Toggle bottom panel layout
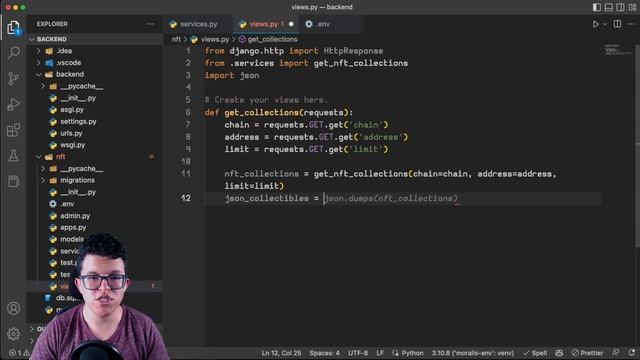Screen dimensions: 640x360 pyautogui.click(x=609, y=7)
